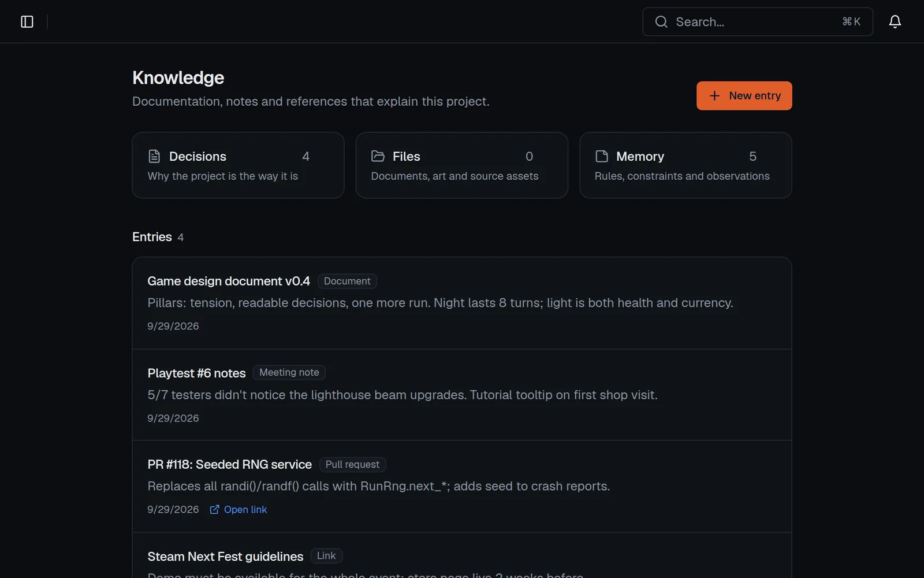This screenshot has height=578, width=924.
Task: Click the Knowledge page heading
Action: (178, 77)
